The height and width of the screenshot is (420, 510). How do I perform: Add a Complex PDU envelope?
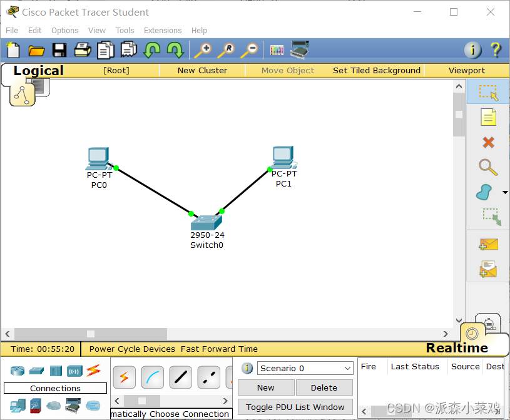click(x=488, y=269)
